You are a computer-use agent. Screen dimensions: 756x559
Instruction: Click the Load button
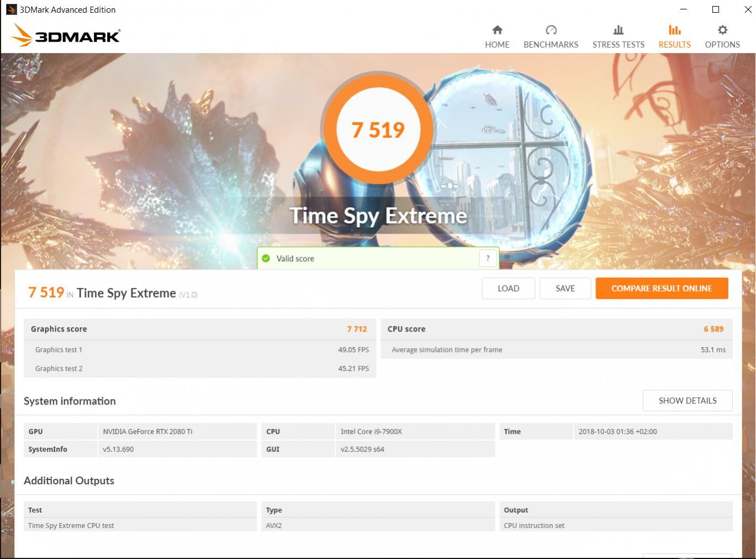pyautogui.click(x=508, y=288)
